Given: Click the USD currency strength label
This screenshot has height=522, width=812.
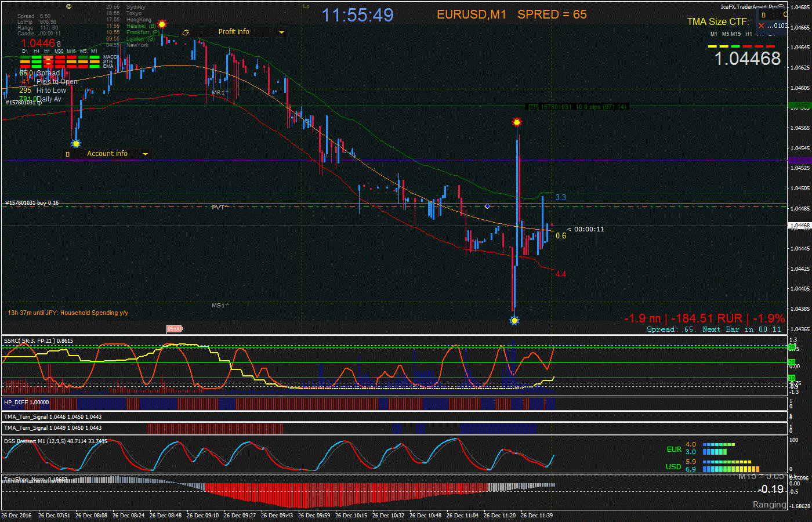Looking at the screenshot, I should (x=673, y=466).
